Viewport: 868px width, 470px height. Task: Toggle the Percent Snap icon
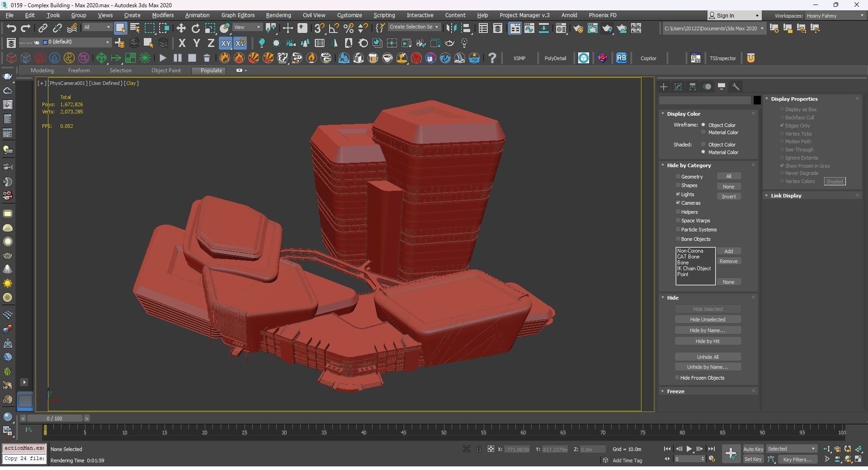348,28
